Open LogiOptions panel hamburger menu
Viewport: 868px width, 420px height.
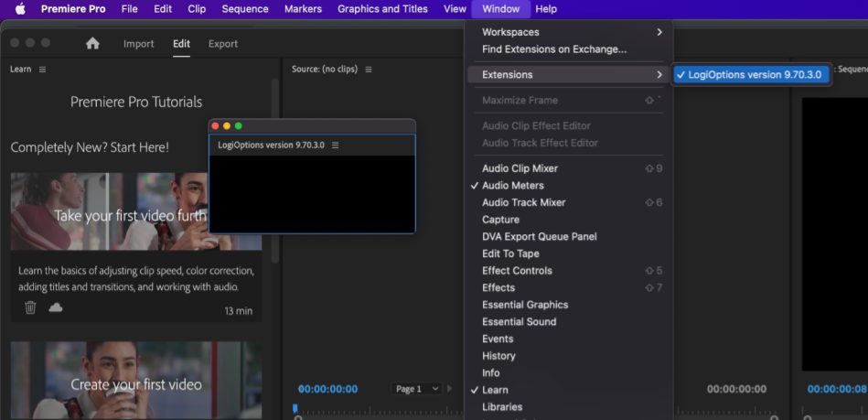tap(335, 145)
